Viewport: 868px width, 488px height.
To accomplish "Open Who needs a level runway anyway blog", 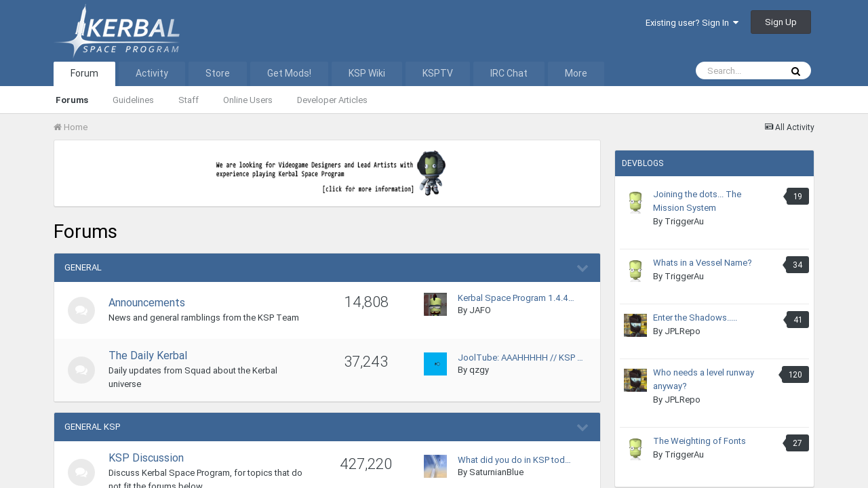I will (x=703, y=380).
